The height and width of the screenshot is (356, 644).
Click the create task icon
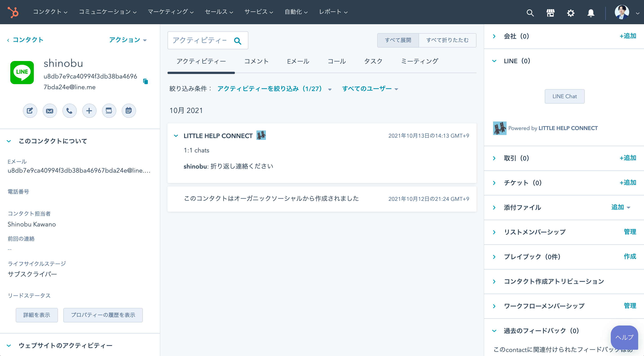tap(109, 111)
